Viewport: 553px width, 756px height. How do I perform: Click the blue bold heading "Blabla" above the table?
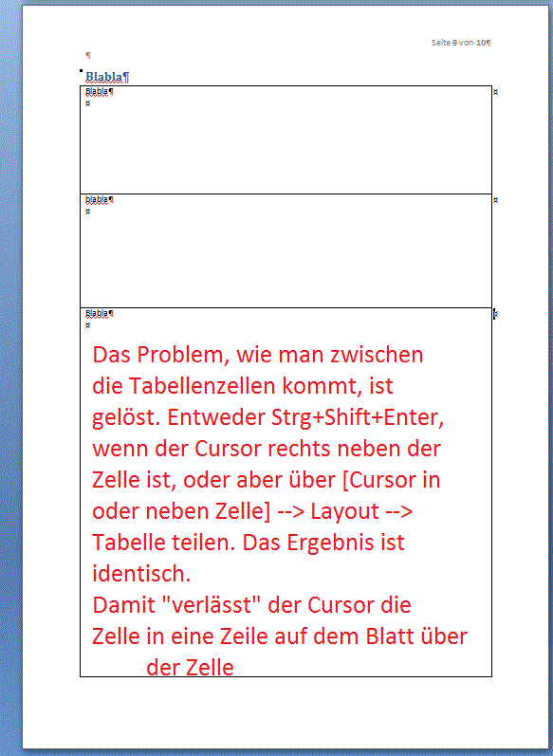(103, 77)
